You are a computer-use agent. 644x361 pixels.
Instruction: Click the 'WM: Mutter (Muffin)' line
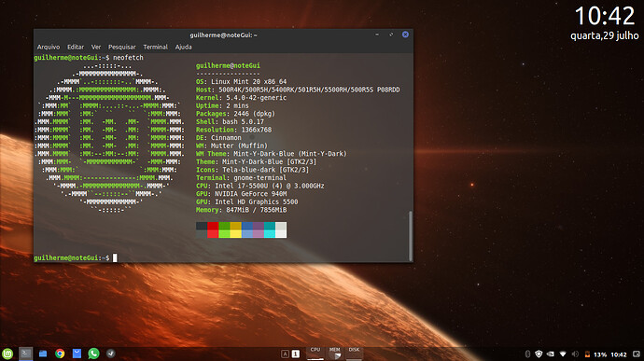tap(231, 146)
